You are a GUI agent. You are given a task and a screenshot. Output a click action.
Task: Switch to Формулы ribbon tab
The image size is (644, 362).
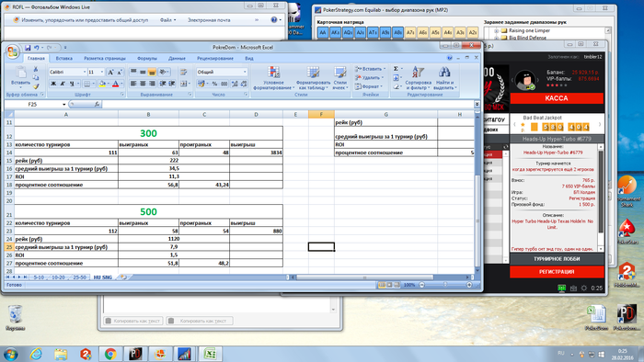click(x=147, y=58)
